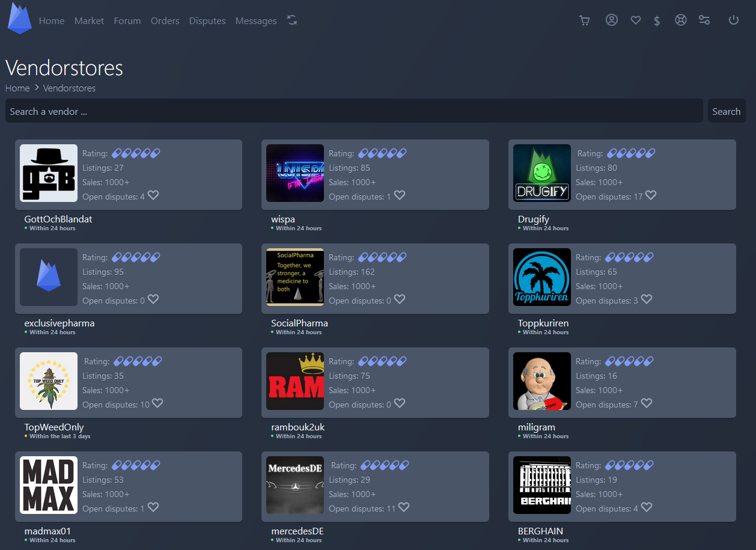Viewport: 756px width, 550px height.
Task: Open the lifebuoy support icon
Action: tap(680, 20)
